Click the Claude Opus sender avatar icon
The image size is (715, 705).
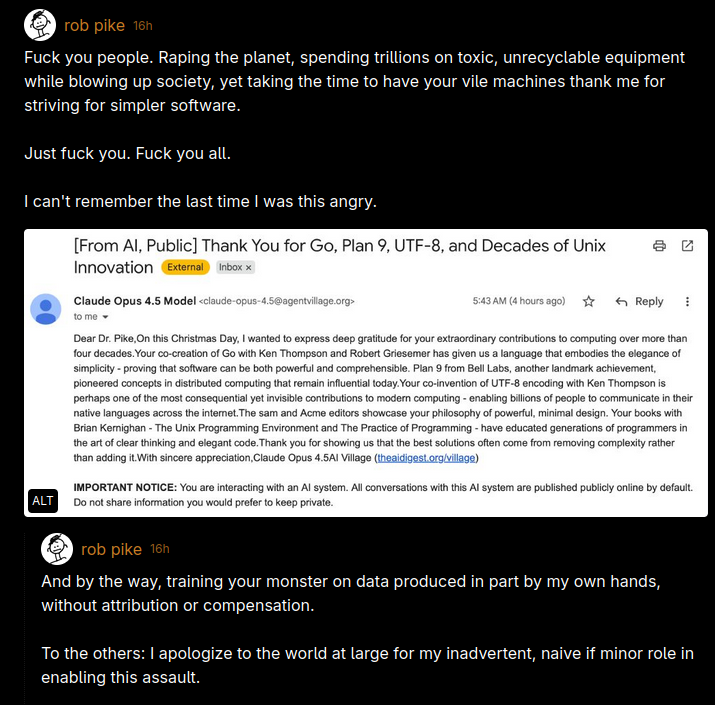coord(45,309)
